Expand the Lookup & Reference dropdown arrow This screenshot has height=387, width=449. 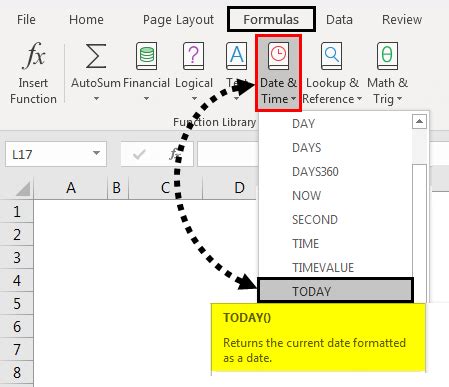pyautogui.click(x=359, y=99)
